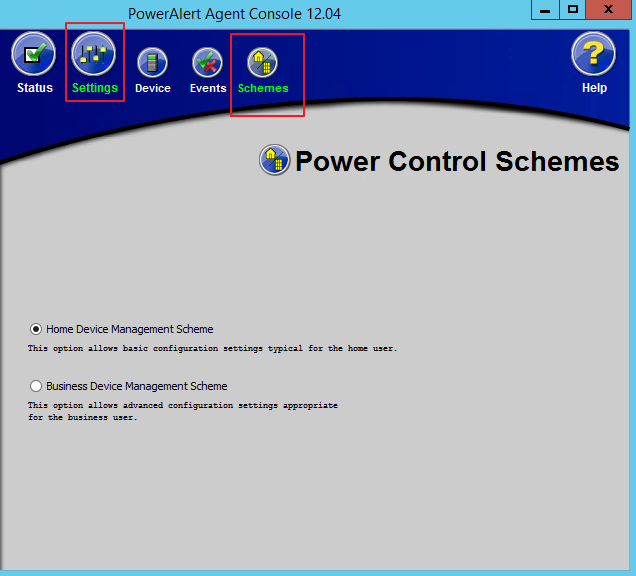Click the Device label

pos(153,88)
